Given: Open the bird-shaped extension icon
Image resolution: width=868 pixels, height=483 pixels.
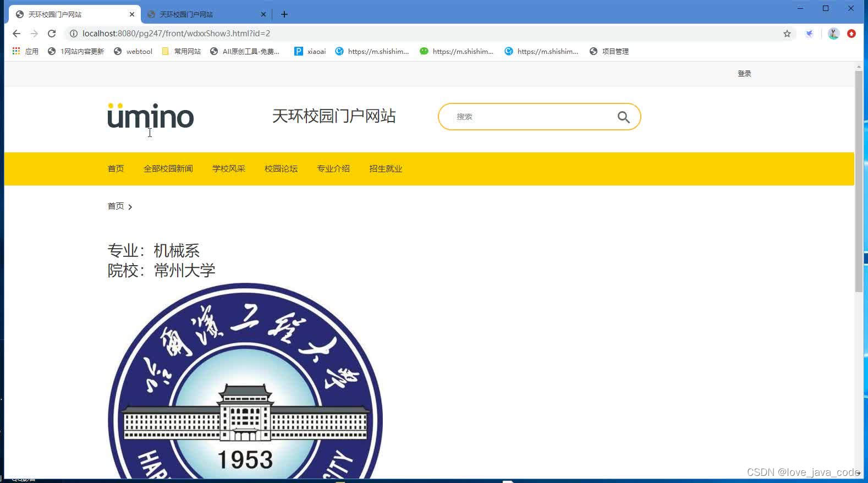Looking at the screenshot, I should coord(809,34).
